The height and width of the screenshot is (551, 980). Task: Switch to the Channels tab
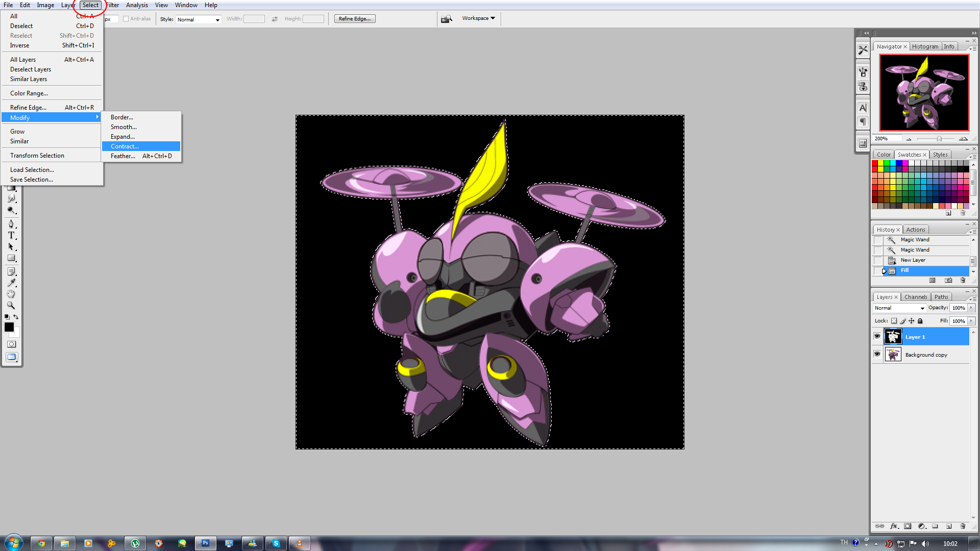pos(915,297)
